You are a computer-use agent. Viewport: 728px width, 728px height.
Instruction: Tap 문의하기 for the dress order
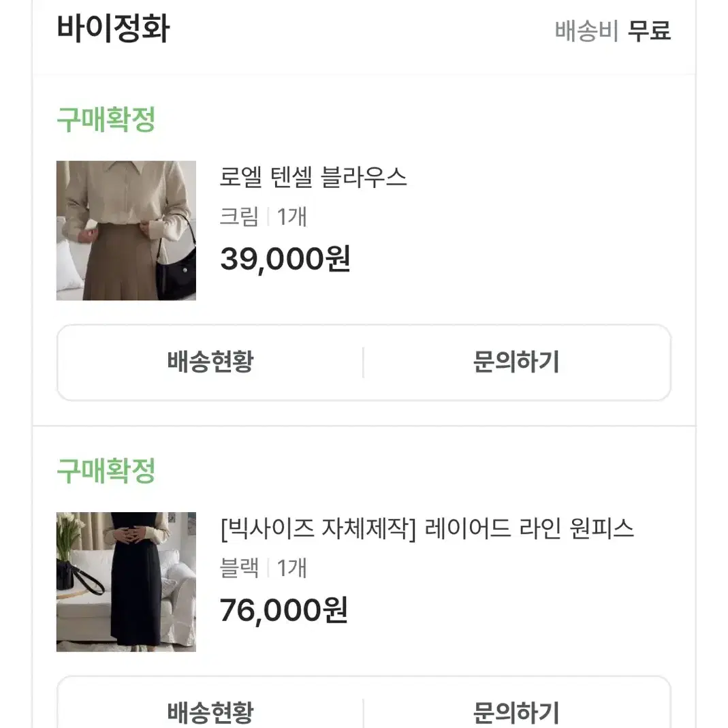(x=516, y=711)
